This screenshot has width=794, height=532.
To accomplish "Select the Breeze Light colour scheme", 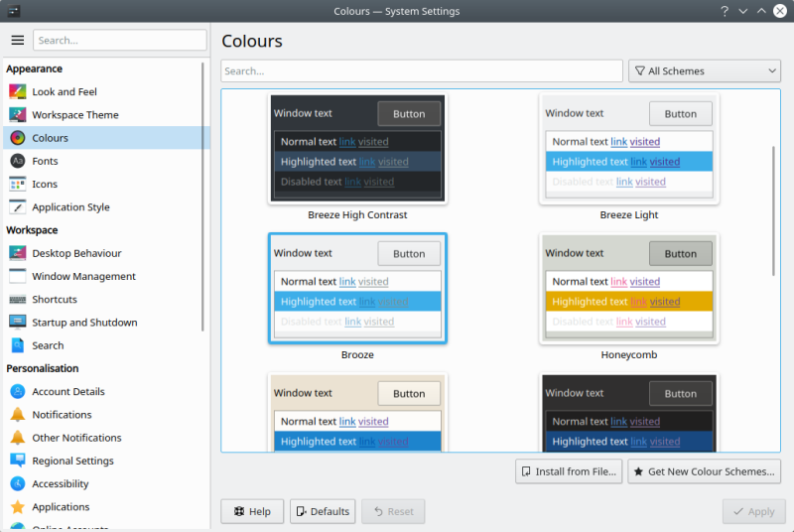I will pos(628,149).
